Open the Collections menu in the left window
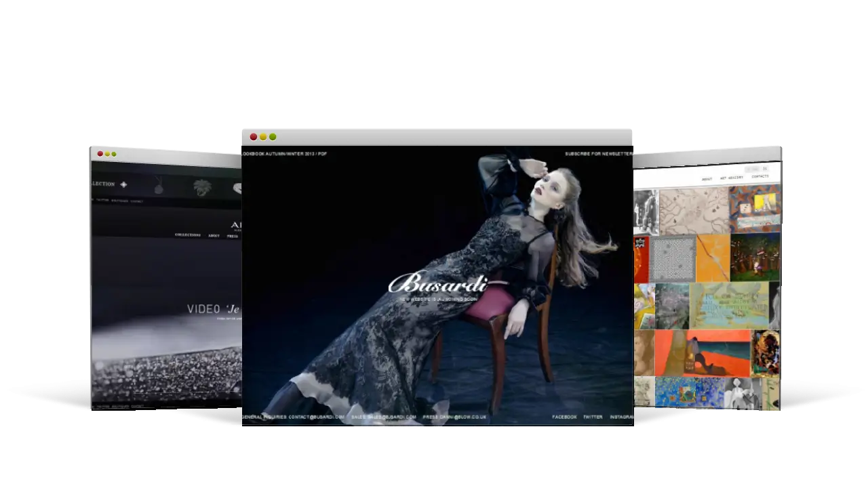Screen dimensions: 868x488 click(x=188, y=235)
